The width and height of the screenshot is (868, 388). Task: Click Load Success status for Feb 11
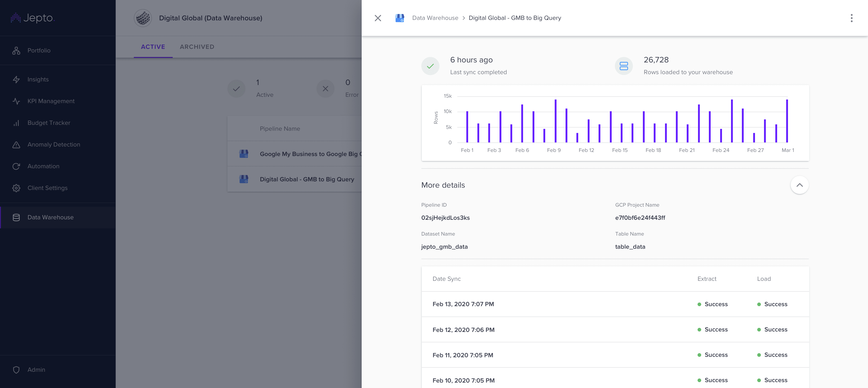pyautogui.click(x=772, y=355)
